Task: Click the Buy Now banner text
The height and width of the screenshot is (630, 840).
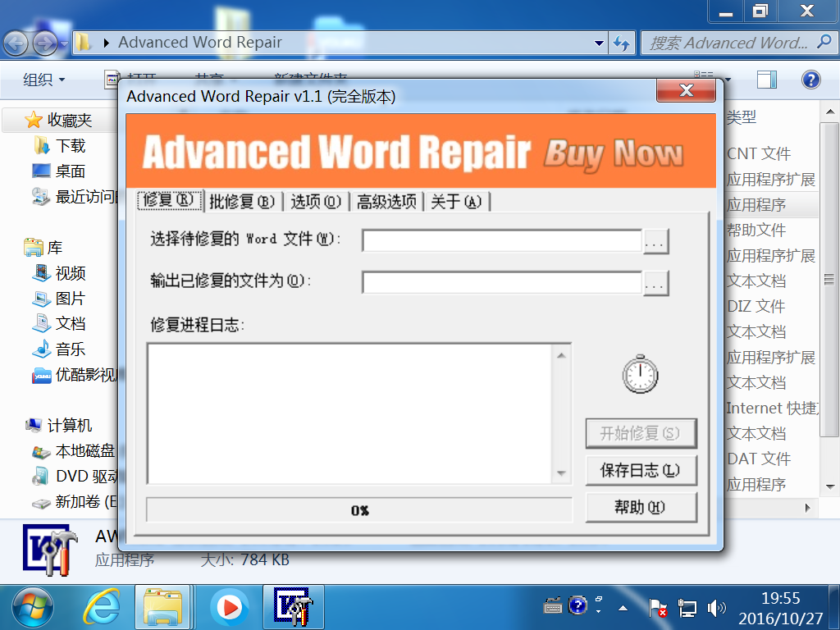Action: [614, 154]
